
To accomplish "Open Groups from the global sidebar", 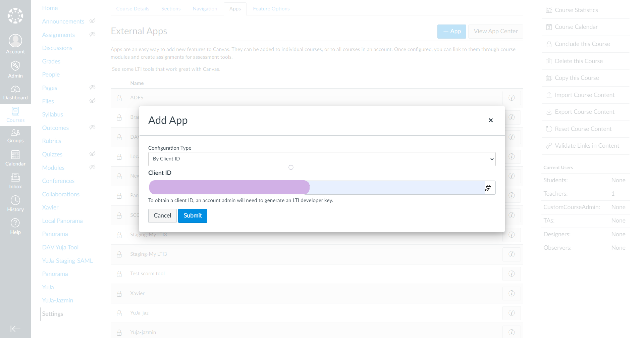I will coord(15,136).
